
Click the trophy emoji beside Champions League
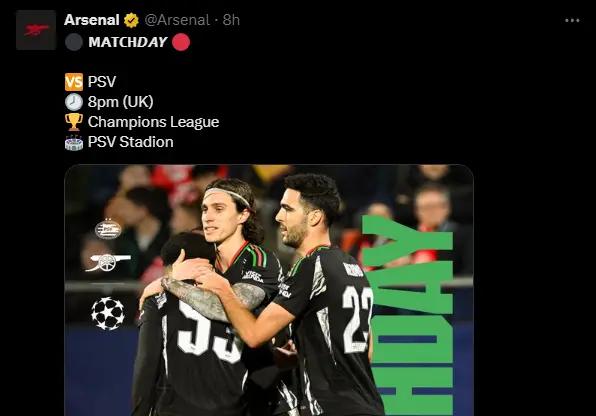point(74,122)
